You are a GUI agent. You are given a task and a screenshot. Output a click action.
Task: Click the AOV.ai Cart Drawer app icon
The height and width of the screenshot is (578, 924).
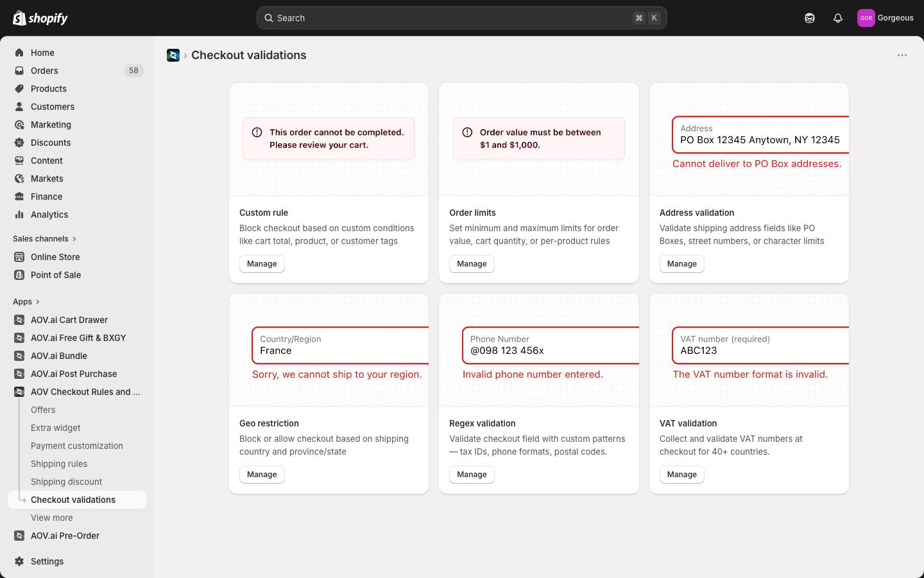[x=19, y=320]
